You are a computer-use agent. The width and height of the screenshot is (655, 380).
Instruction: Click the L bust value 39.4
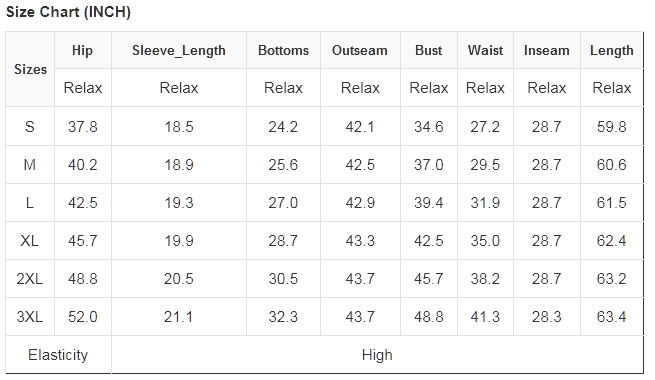click(429, 203)
